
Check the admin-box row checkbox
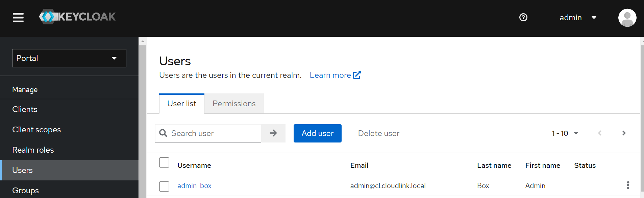tap(164, 186)
